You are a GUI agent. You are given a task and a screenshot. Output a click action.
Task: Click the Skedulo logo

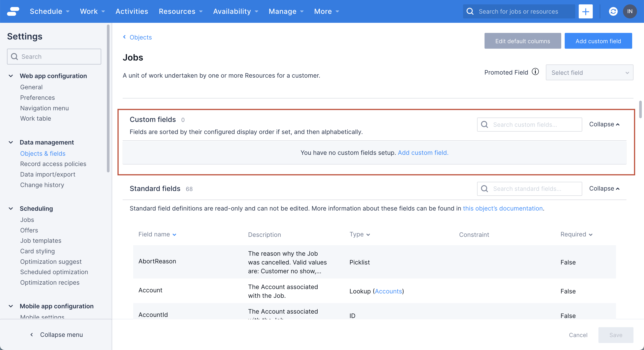[x=13, y=11]
